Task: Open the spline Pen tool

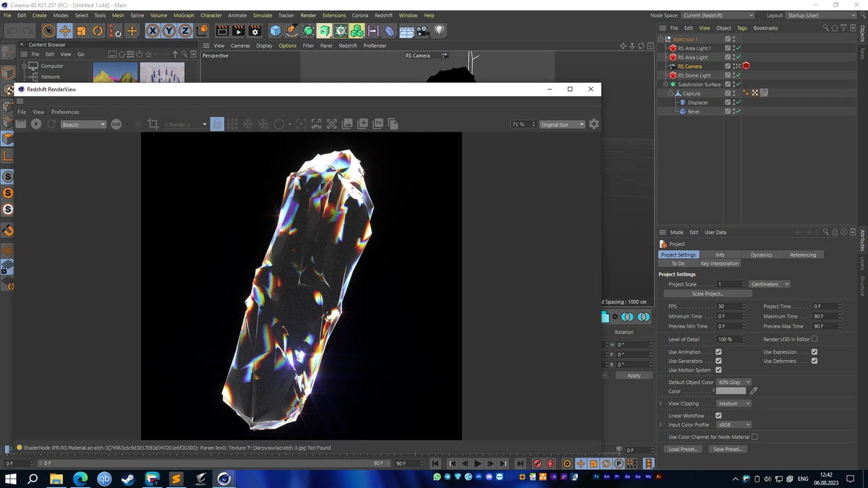Action: point(292,31)
